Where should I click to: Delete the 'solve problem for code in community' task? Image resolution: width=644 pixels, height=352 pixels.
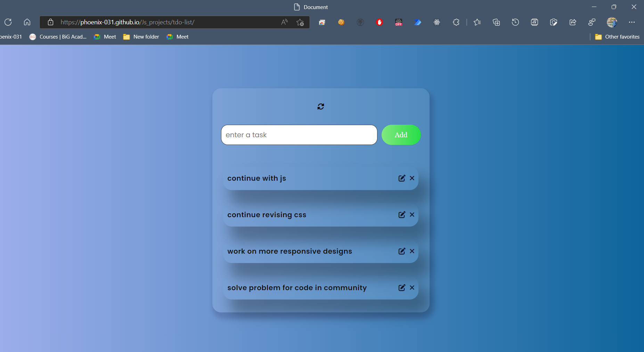[x=412, y=288]
